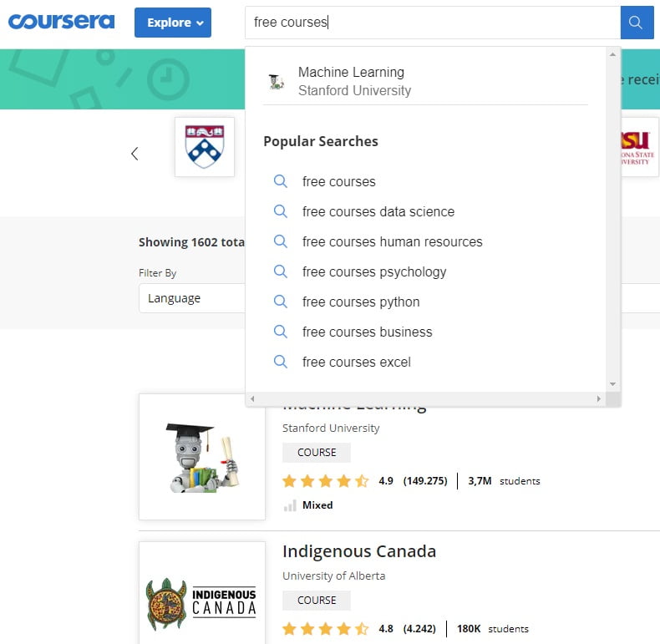Click University of Alberta provider name

pyautogui.click(x=334, y=576)
